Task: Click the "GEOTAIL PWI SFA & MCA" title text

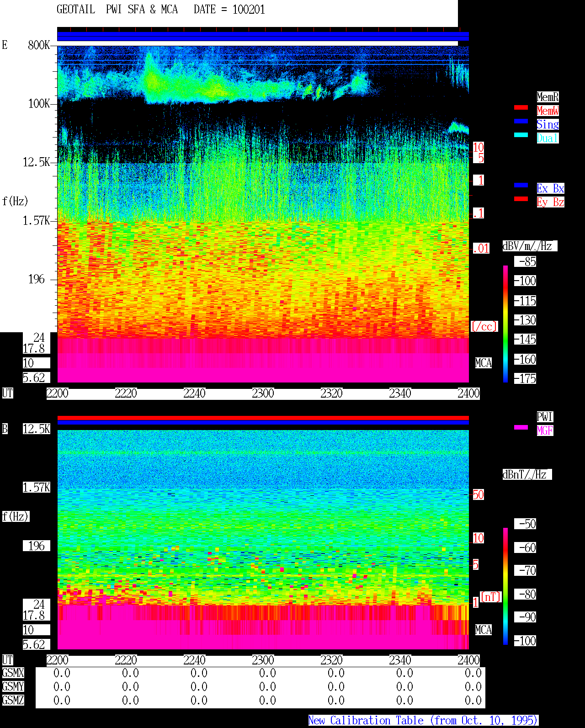Action: (x=117, y=10)
